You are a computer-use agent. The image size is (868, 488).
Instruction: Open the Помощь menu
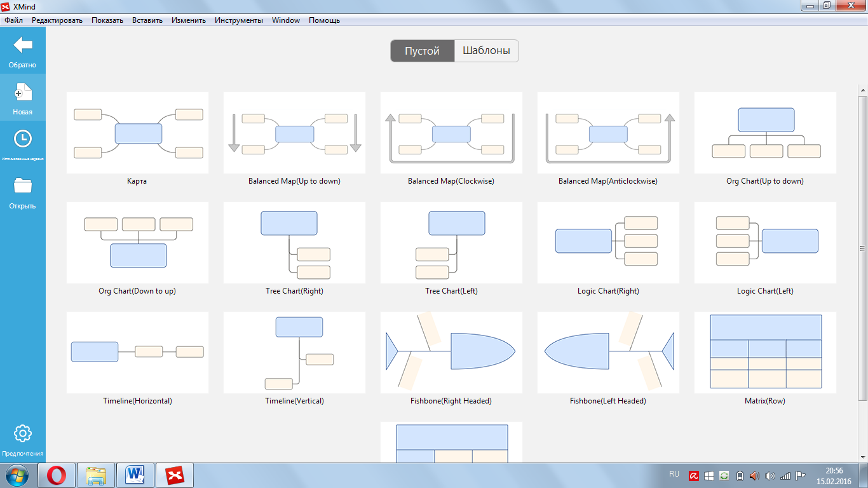point(324,20)
